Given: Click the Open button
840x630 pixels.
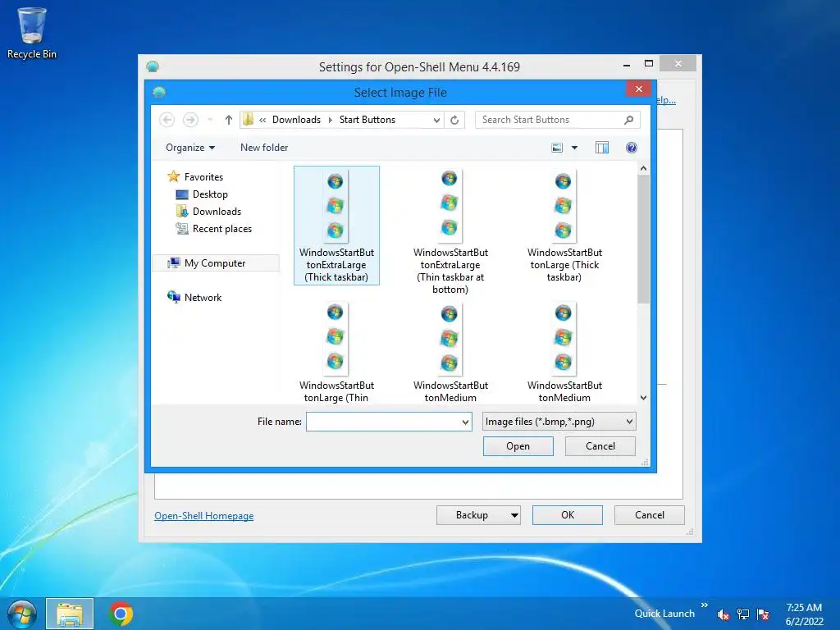Looking at the screenshot, I should [x=518, y=446].
